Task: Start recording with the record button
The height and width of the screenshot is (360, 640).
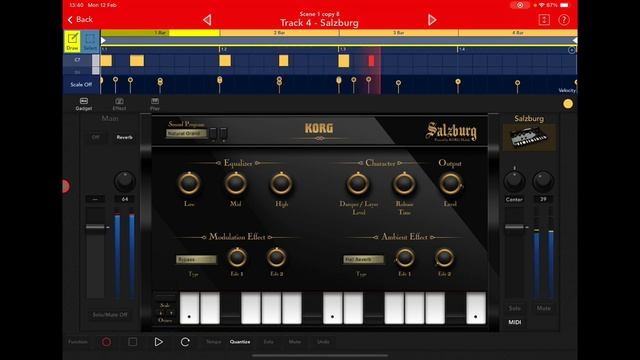Action: point(106,342)
